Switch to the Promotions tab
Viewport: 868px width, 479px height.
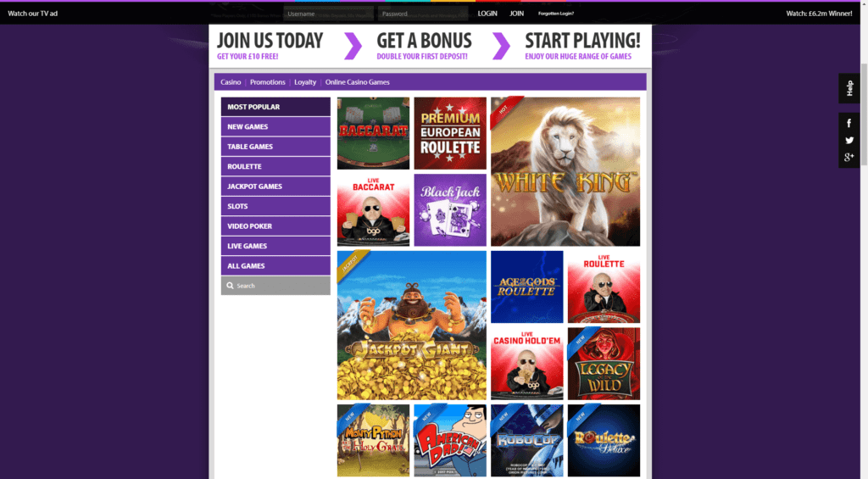[267, 82]
